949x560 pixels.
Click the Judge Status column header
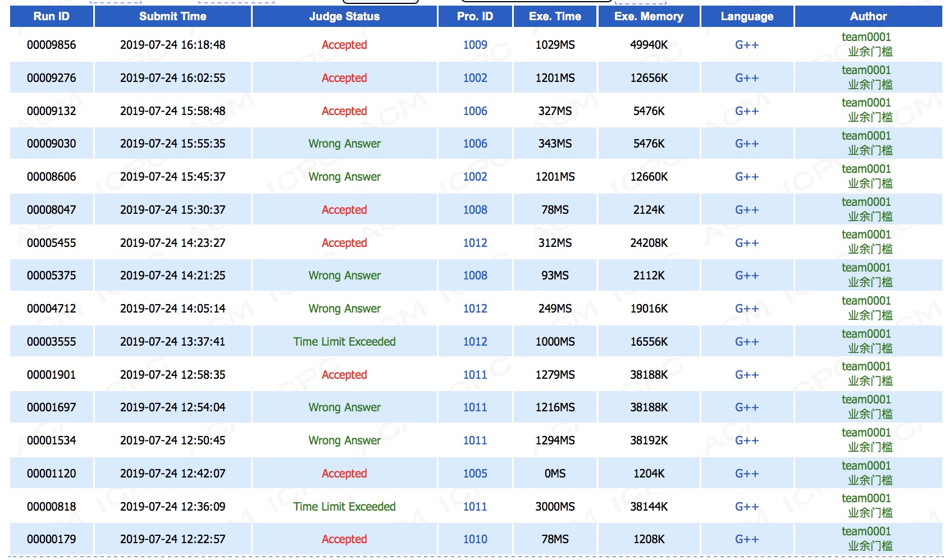pos(344,16)
